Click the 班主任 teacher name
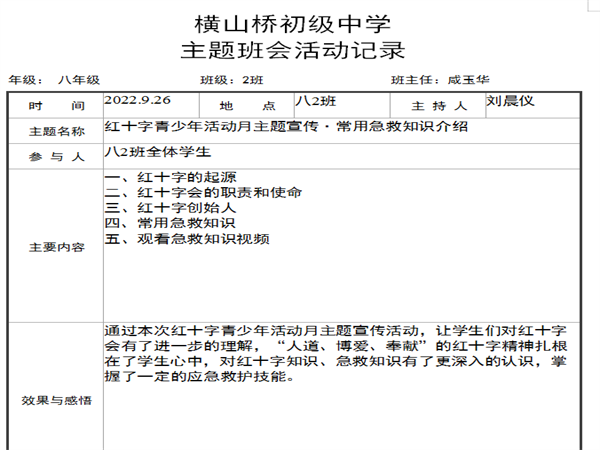 coord(468,80)
